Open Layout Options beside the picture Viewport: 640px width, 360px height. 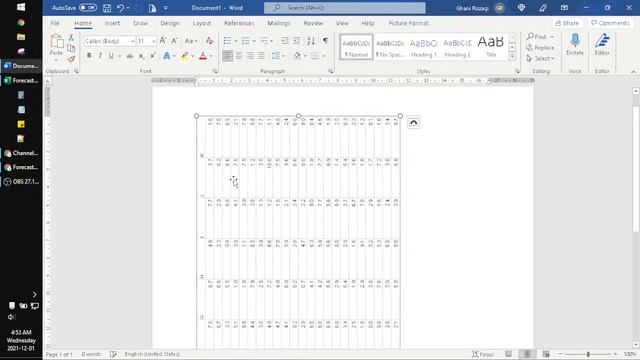pyautogui.click(x=413, y=122)
